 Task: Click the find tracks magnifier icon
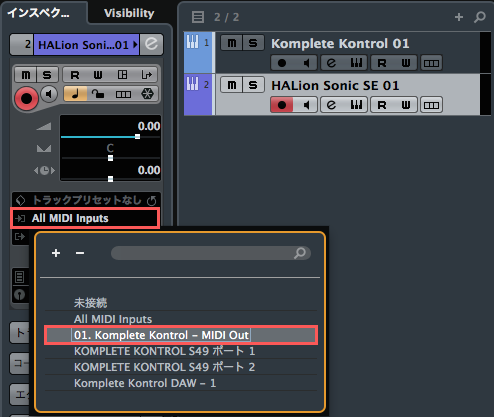pos(480,17)
